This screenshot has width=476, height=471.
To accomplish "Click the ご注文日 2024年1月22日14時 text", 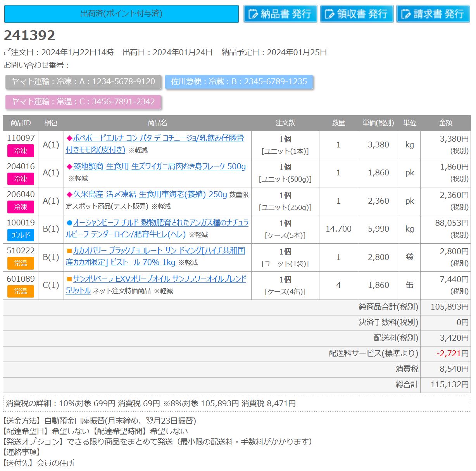I will pyautogui.click(x=59, y=52).
